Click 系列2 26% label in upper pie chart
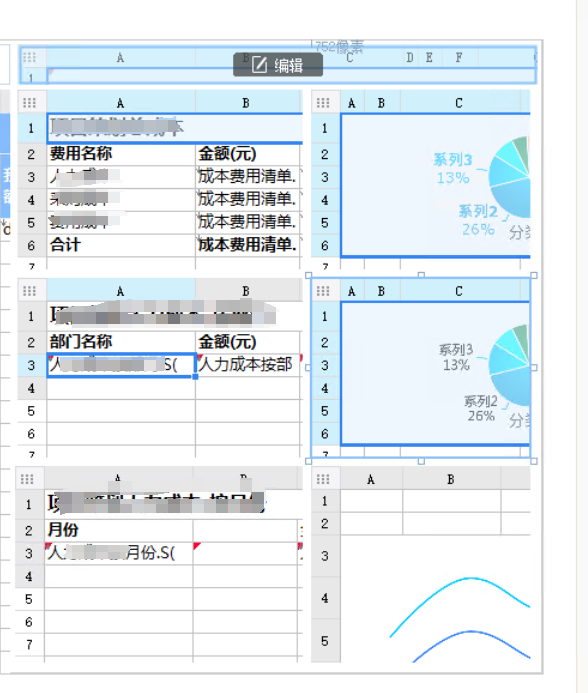The width and height of the screenshot is (588, 693). (x=478, y=220)
